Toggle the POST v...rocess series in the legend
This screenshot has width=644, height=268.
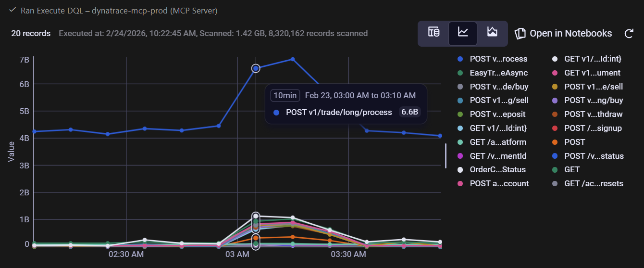click(498, 59)
